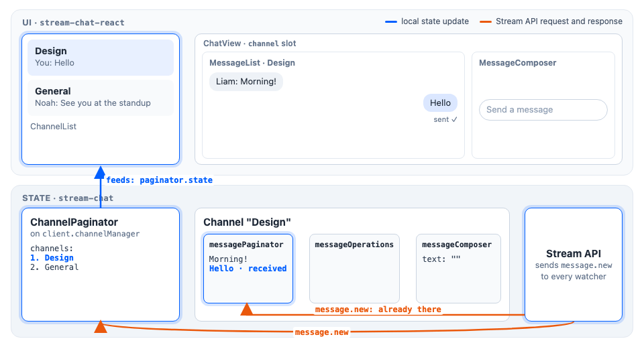The height and width of the screenshot is (347, 644).
Task: Click message.new: already there label
Action: 378,309
